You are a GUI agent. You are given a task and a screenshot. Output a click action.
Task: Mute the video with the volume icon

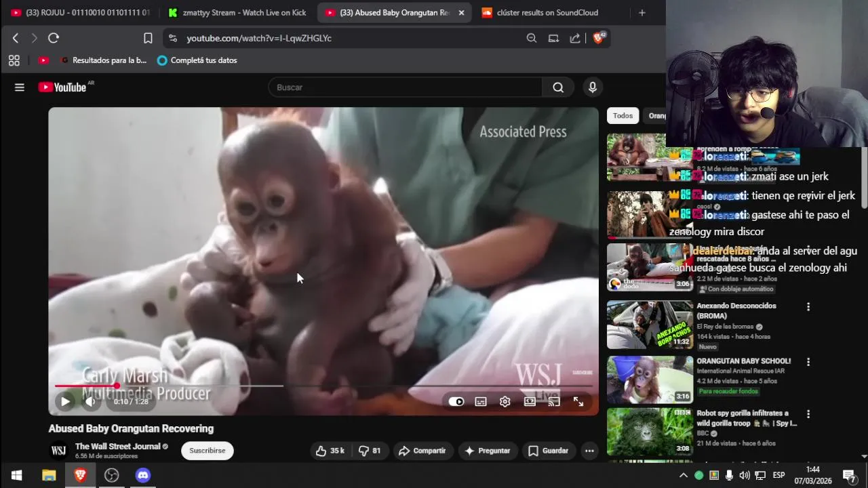(90, 401)
